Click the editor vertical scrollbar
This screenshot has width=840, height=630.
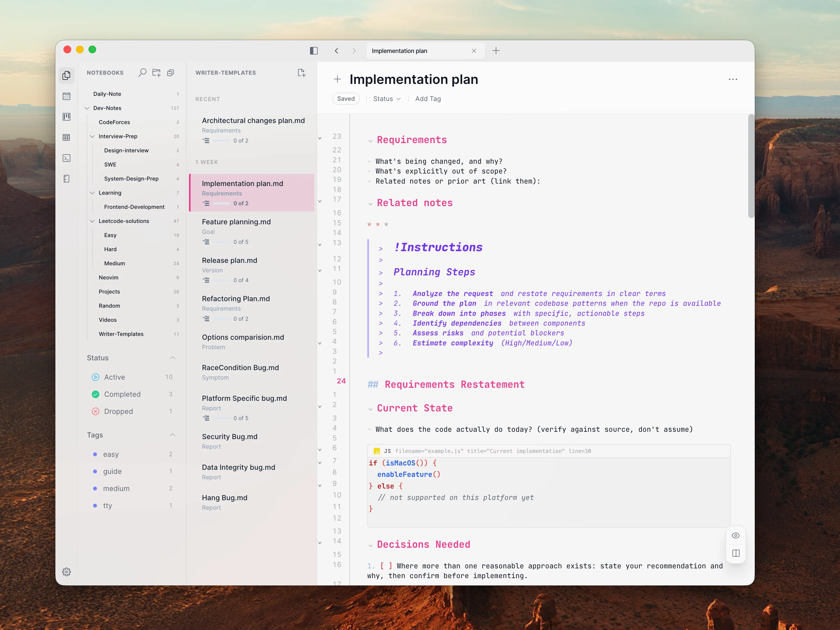(x=751, y=166)
